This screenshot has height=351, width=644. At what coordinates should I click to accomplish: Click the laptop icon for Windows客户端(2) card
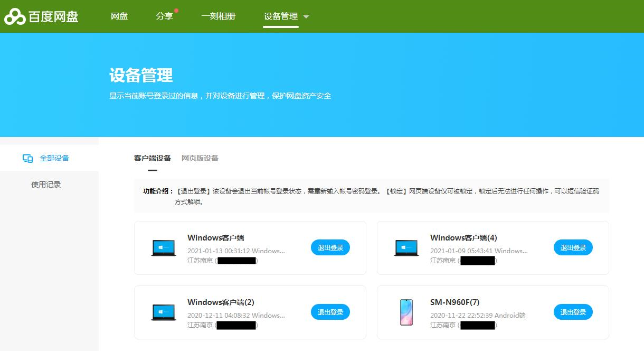tap(164, 312)
